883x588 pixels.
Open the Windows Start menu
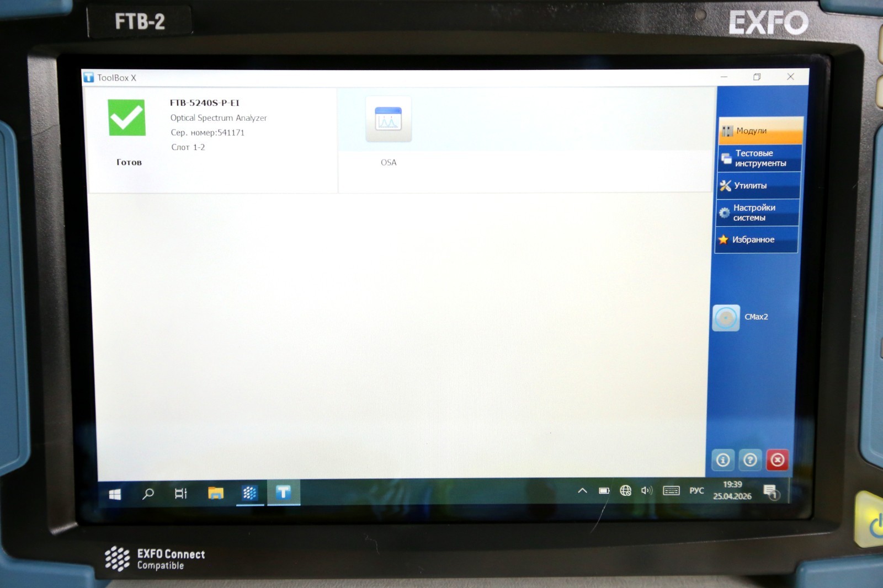115,494
